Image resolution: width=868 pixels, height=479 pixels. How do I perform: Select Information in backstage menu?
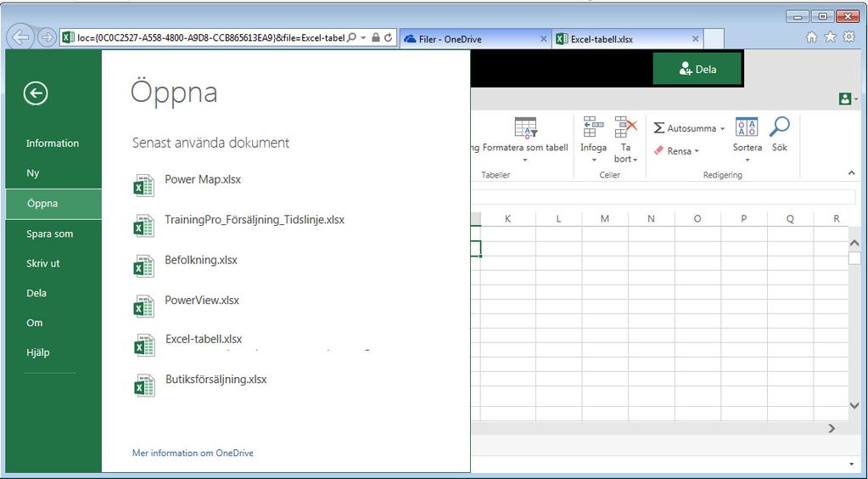pos(53,143)
